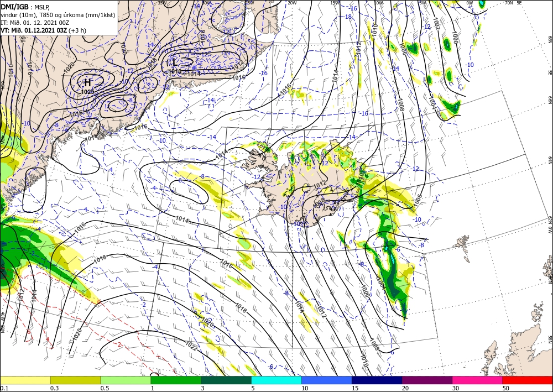
Task: Click the '30' legend scale value
Action: coord(456,388)
